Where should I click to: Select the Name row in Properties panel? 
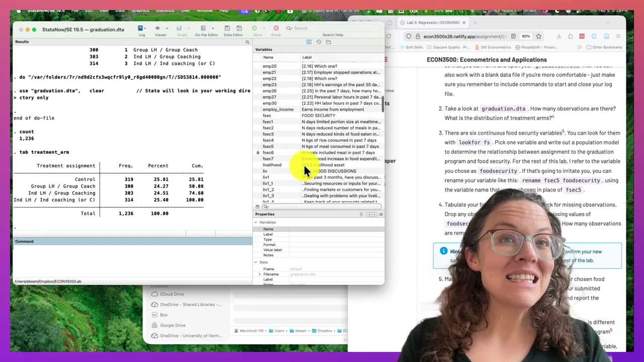coord(318,229)
